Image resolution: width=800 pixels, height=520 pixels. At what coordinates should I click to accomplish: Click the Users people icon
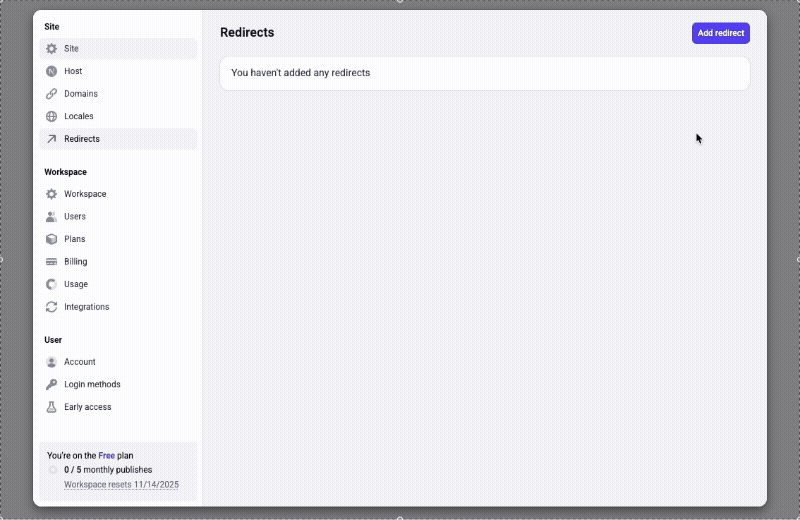tap(52, 217)
